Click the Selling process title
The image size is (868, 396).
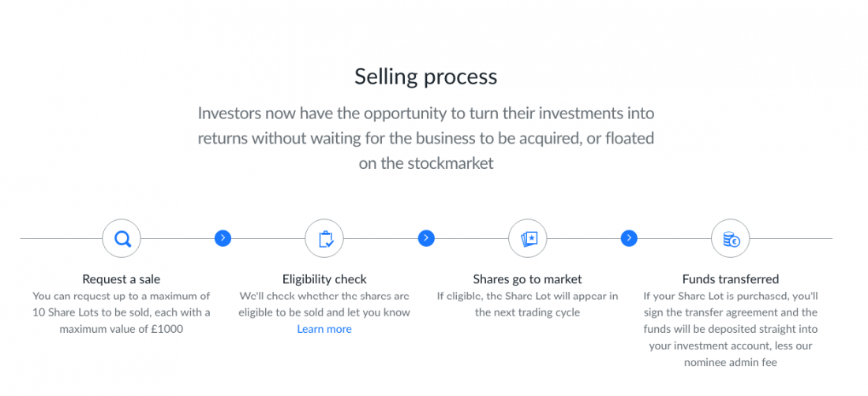(x=425, y=77)
